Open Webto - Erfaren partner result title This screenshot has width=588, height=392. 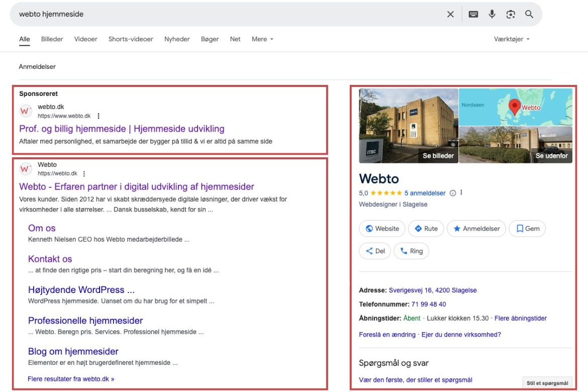(137, 186)
